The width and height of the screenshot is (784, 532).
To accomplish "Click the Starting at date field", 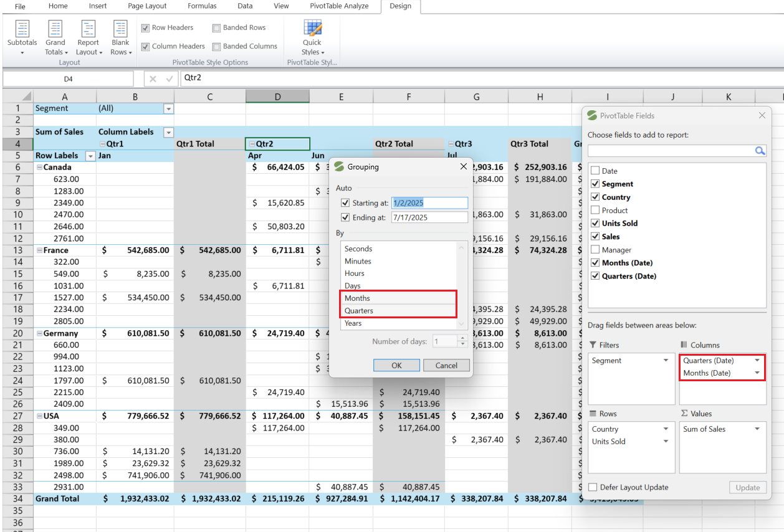I will (x=429, y=203).
